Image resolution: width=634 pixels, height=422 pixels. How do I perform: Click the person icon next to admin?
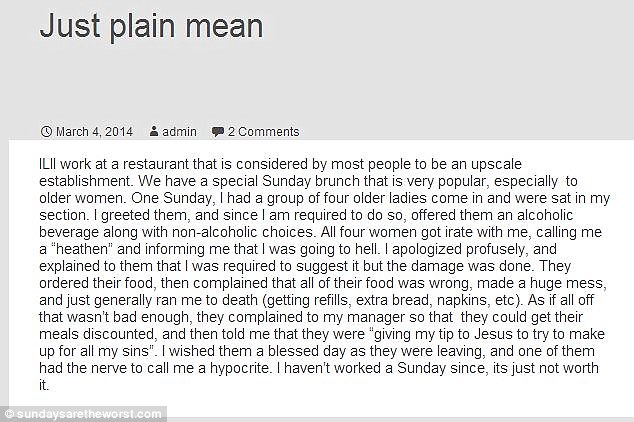coord(154,132)
